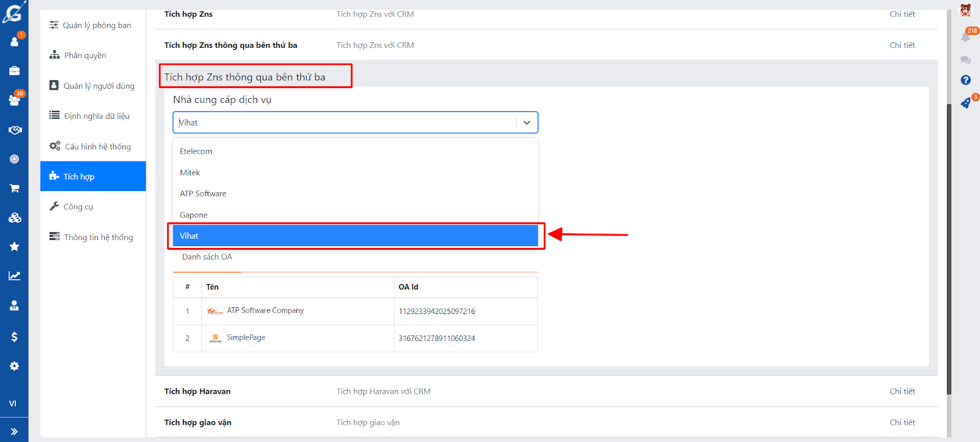Click the service provider combo box

(x=355, y=122)
